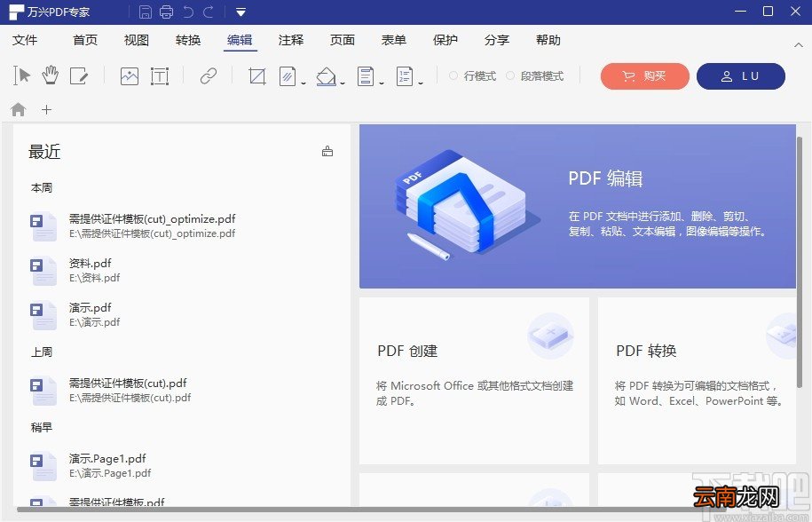
Task: Collapse the ribbon with chevron arrow
Action: (x=799, y=45)
